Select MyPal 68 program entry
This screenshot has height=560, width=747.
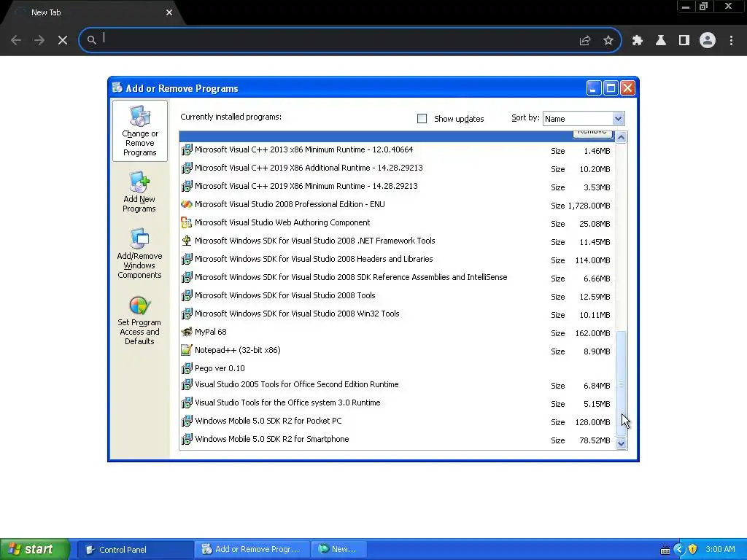tap(397, 332)
